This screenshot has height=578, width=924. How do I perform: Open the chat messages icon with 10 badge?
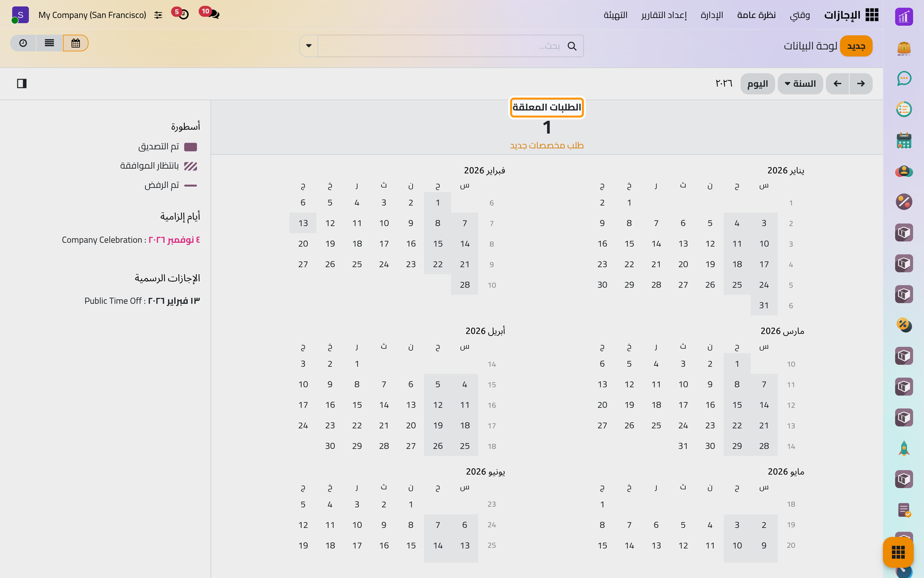[x=209, y=13]
